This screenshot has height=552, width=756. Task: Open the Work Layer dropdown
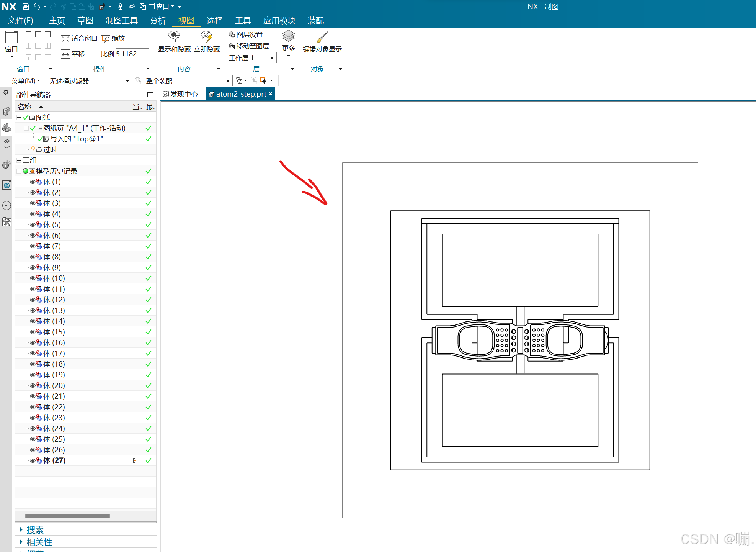[272, 58]
